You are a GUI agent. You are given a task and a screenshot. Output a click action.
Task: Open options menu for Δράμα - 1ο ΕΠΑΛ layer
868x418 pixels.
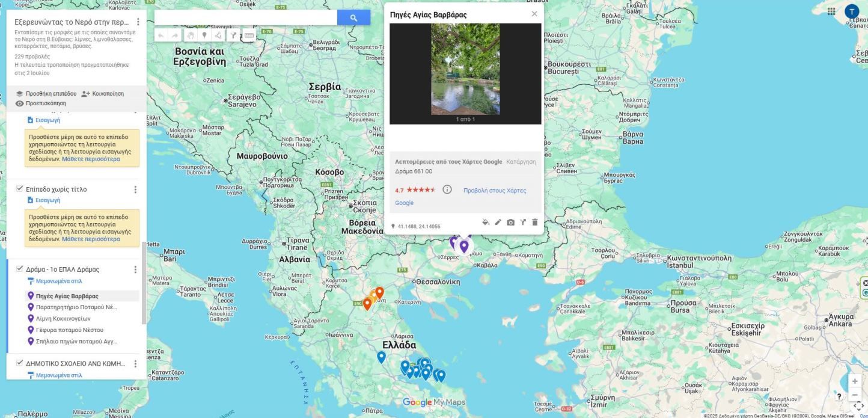click(135, 269)
